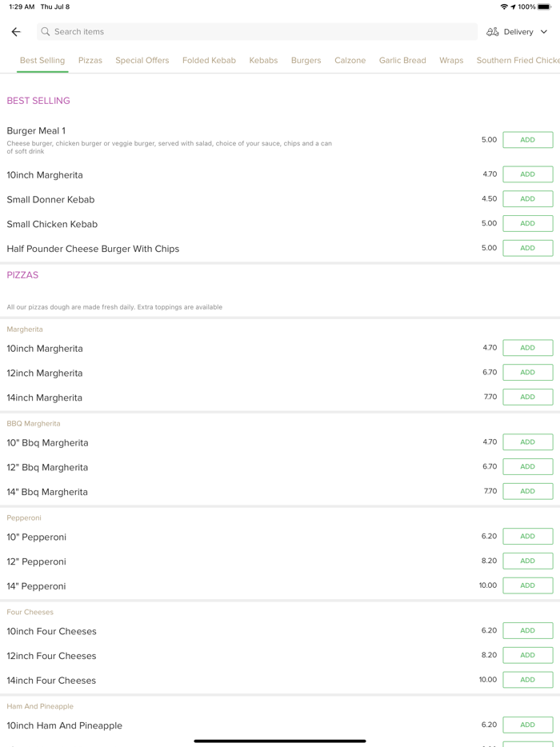Switch to the Pizzas tab
This screenshot has width=560, height=747.
tap(90, 60)
